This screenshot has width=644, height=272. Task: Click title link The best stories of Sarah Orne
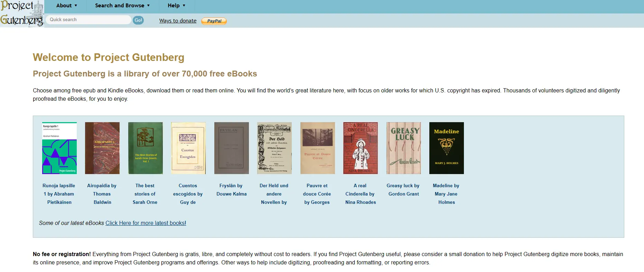(x=145, y=194)
